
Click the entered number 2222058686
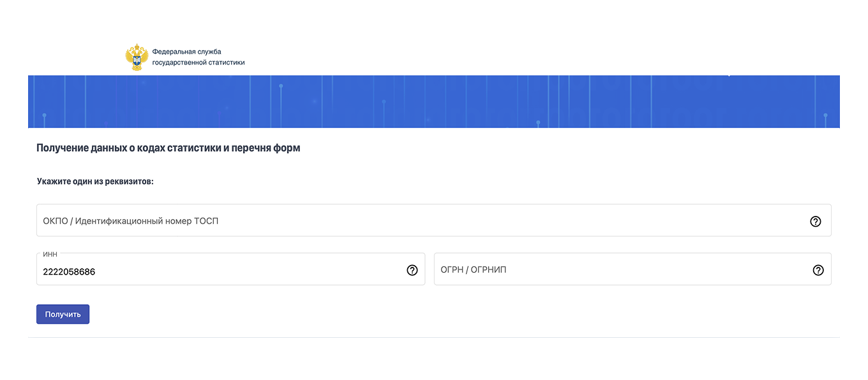coord(69,272)
